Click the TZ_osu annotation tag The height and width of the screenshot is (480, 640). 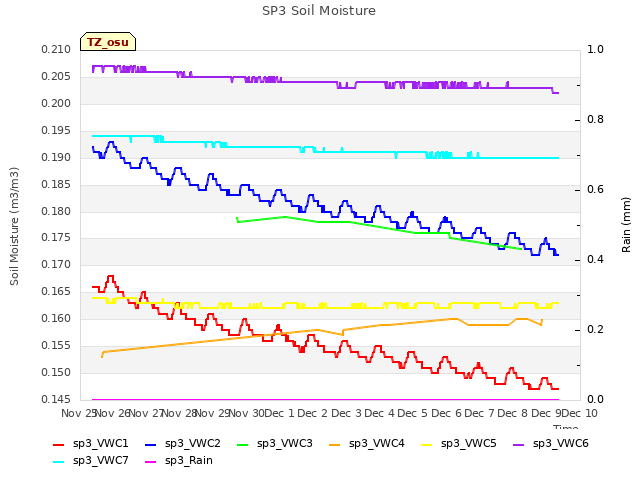108,42
